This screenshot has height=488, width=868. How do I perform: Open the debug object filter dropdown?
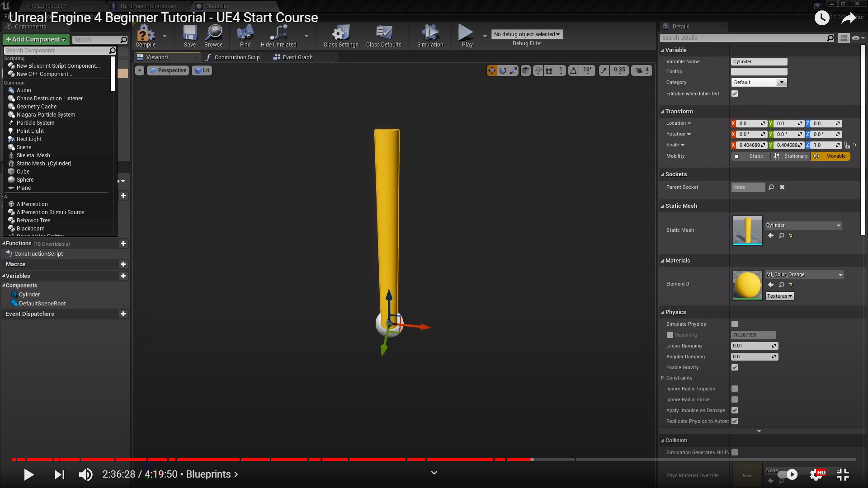tap(527, 34)
